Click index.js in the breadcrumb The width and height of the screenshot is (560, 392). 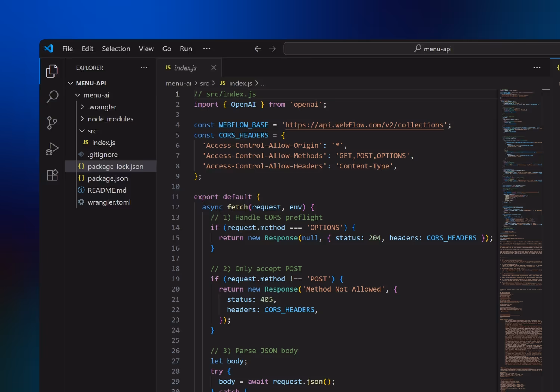(x=240, y=83)
